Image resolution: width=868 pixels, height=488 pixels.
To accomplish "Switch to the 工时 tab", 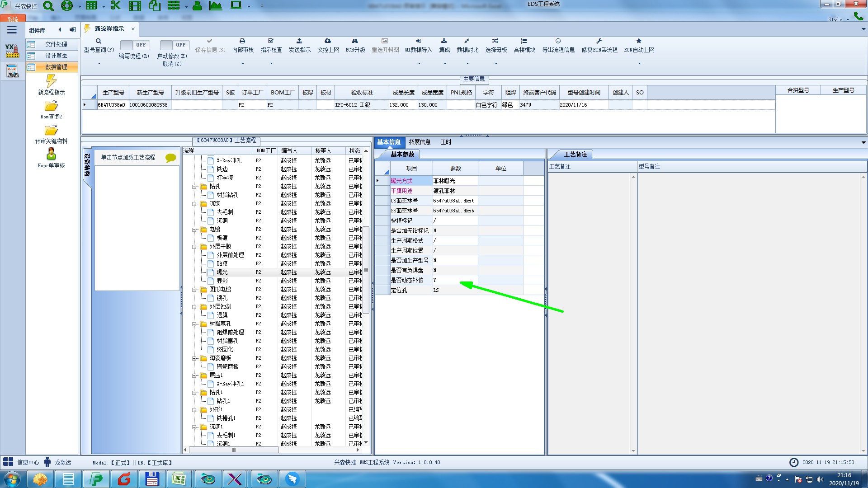I will (x=446, y=142).
